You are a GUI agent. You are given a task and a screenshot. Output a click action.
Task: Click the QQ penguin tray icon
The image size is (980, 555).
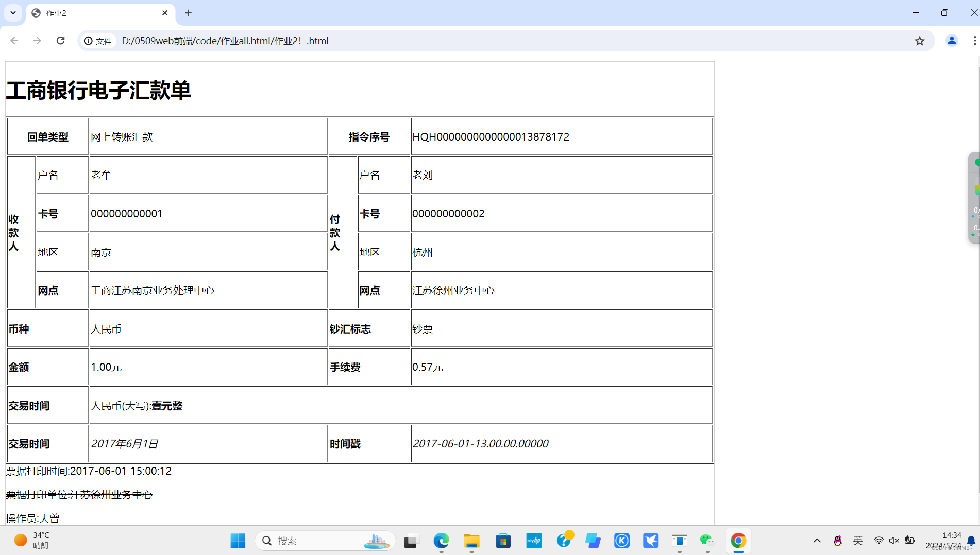point(838,541)
